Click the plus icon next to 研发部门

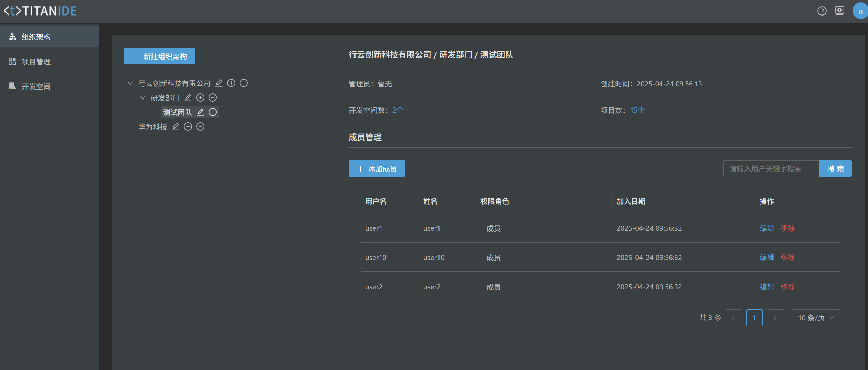(200, 98)
